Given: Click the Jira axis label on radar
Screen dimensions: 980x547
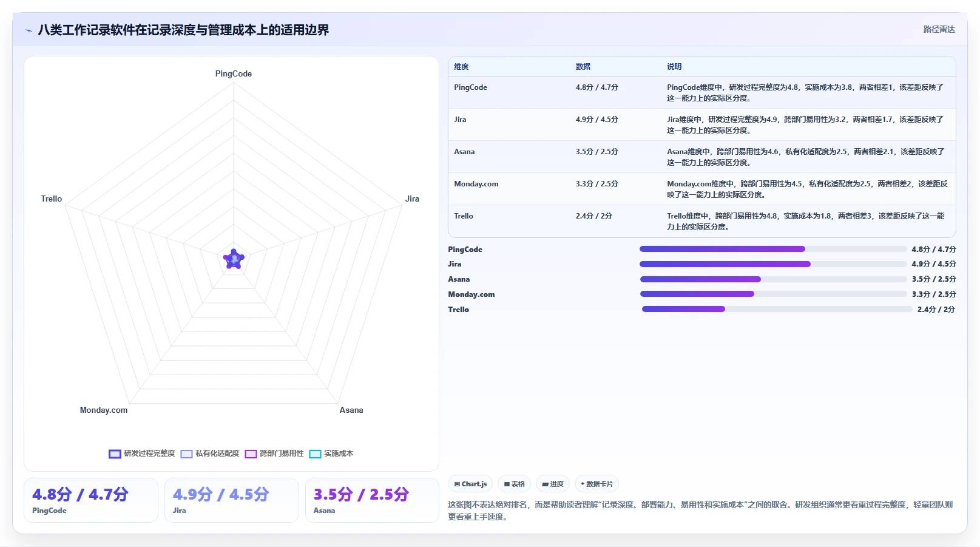Looking at the screenshot, I should 412,199.
